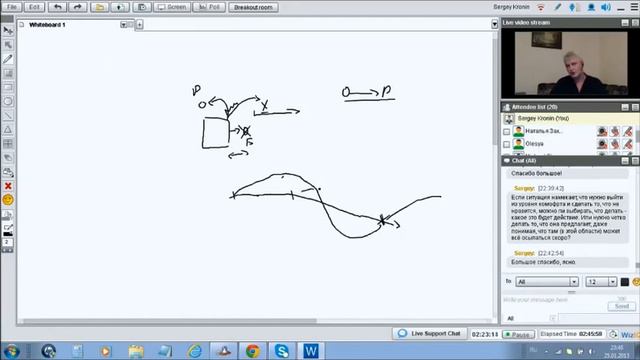Click the Redo arrow button
This screenshot has height=360, width=640.
tap(77, 7)
